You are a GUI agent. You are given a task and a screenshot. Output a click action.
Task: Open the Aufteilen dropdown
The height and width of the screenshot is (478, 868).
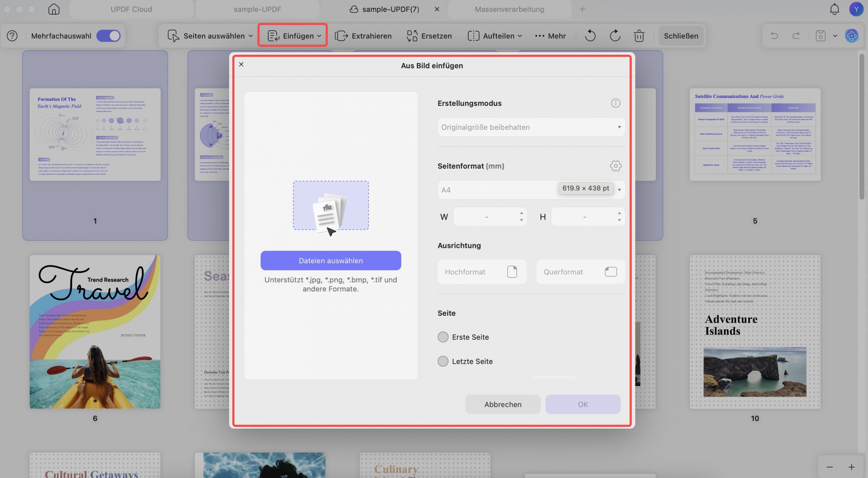(495, 36)
